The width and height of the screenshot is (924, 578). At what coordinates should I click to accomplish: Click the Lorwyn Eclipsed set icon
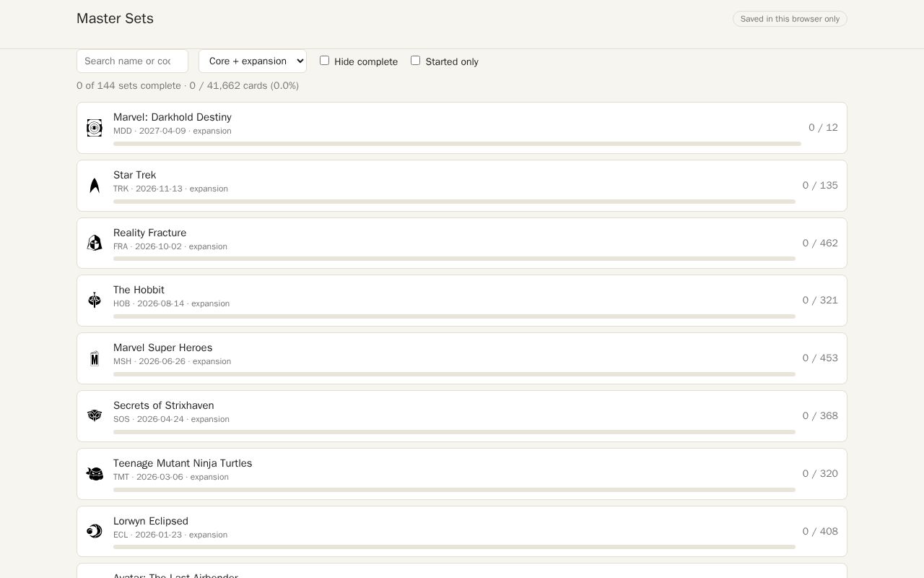tap(95, 531)
